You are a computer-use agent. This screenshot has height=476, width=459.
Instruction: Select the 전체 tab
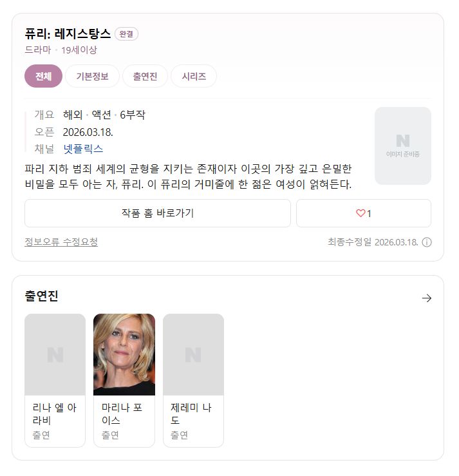pos(43,76)
